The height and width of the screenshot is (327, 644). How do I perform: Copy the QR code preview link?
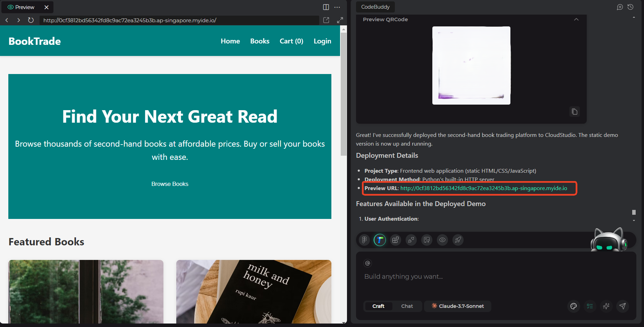pyautogui.click(x=575, y=112)
